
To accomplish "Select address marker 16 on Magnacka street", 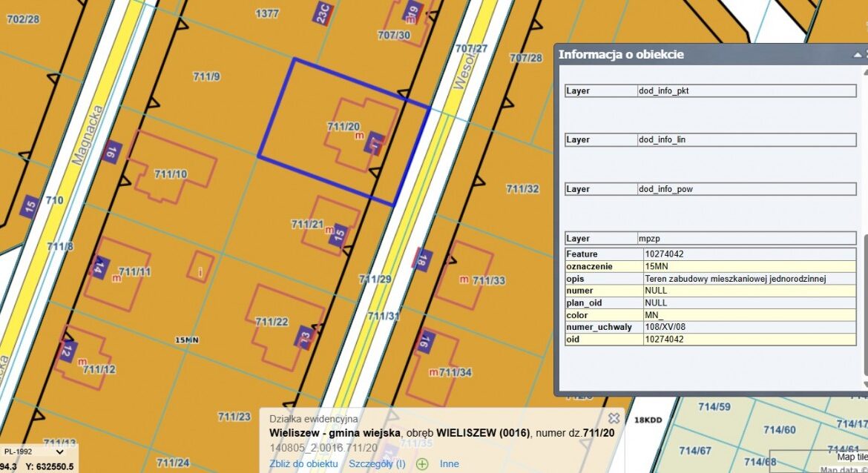I will click(111, 151).
